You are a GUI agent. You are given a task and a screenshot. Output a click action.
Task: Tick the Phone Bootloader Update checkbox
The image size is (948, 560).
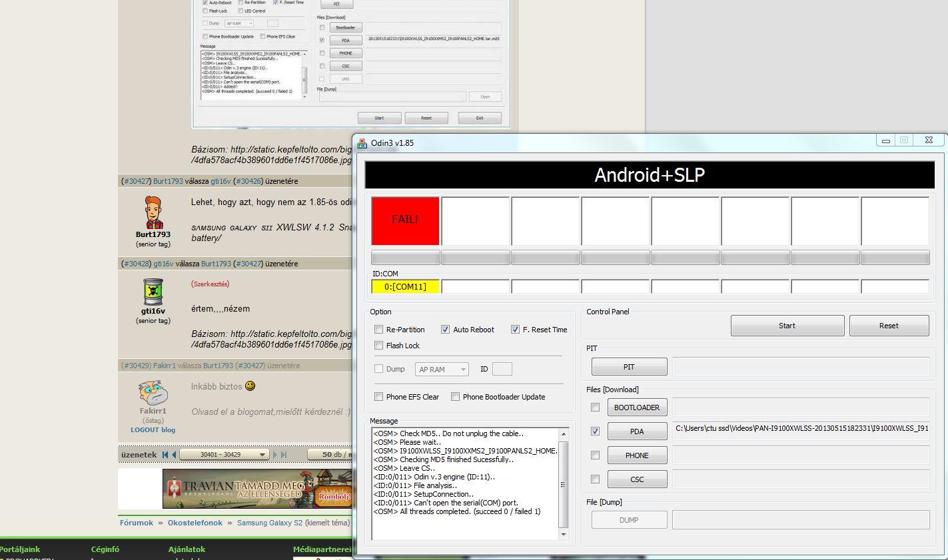pyautogui.click(x=455, y=397)
